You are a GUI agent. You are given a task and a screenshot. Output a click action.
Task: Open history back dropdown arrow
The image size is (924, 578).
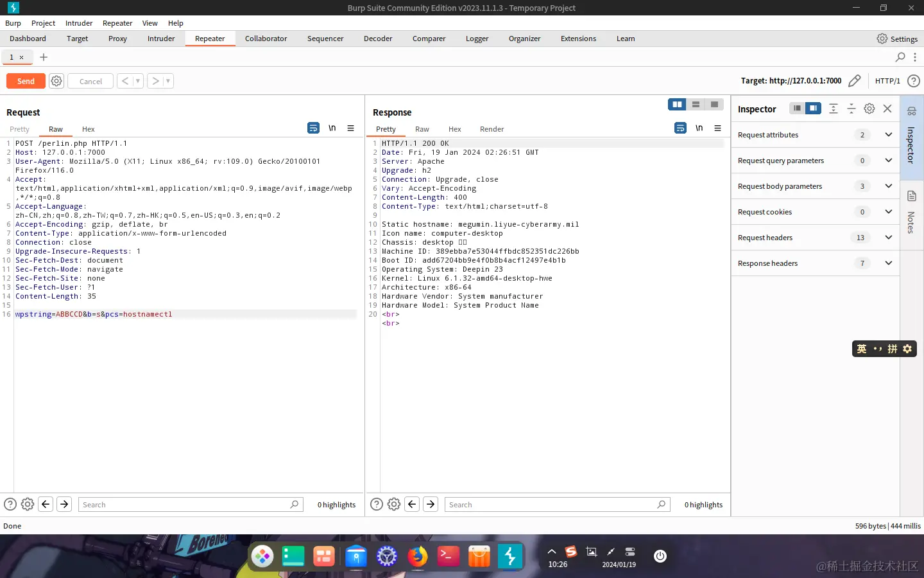tap(137, 81)
